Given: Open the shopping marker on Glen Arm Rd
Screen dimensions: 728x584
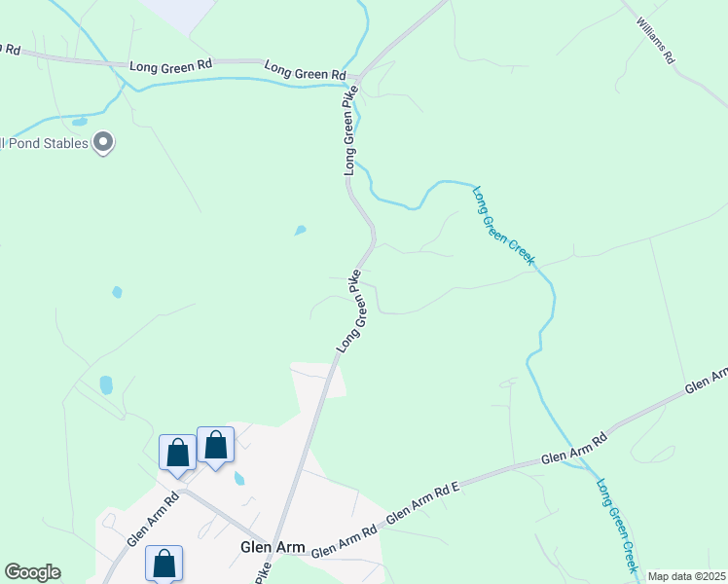Looking at the screenshot, I should click(x=164, y=565).
